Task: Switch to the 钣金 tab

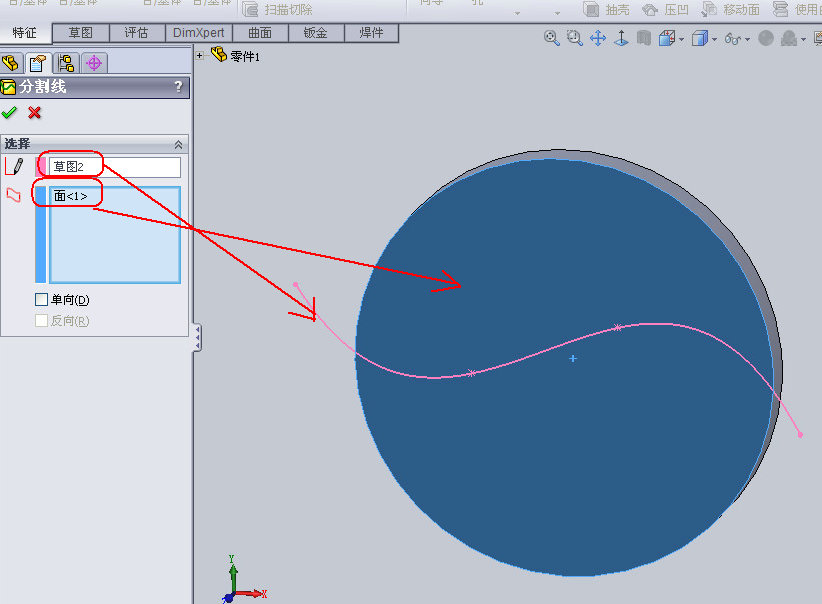Action: (316, 33)
